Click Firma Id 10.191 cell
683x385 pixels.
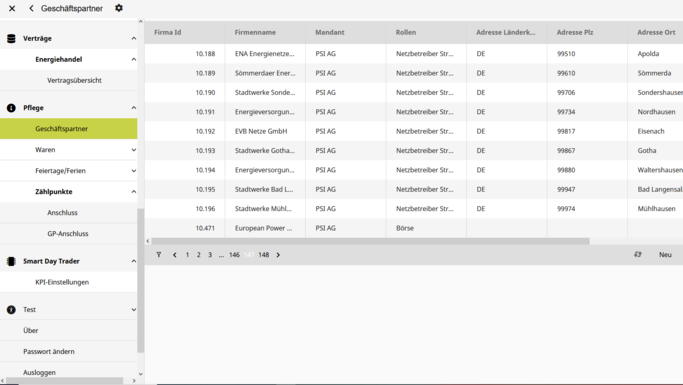185,112
